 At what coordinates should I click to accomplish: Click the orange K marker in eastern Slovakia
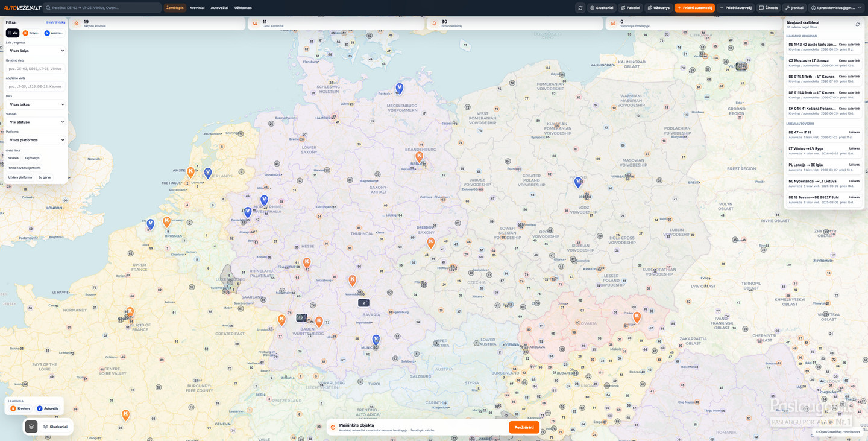click(x=637, y=317)
